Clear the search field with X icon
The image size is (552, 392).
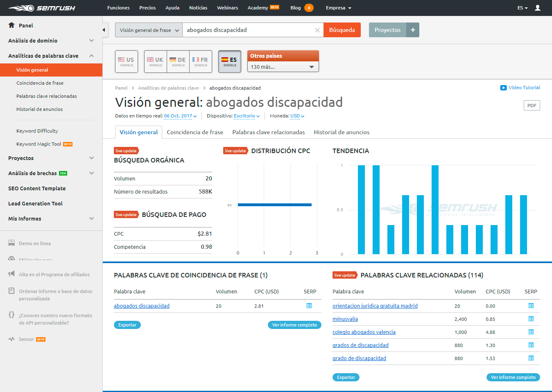[317, 29]
